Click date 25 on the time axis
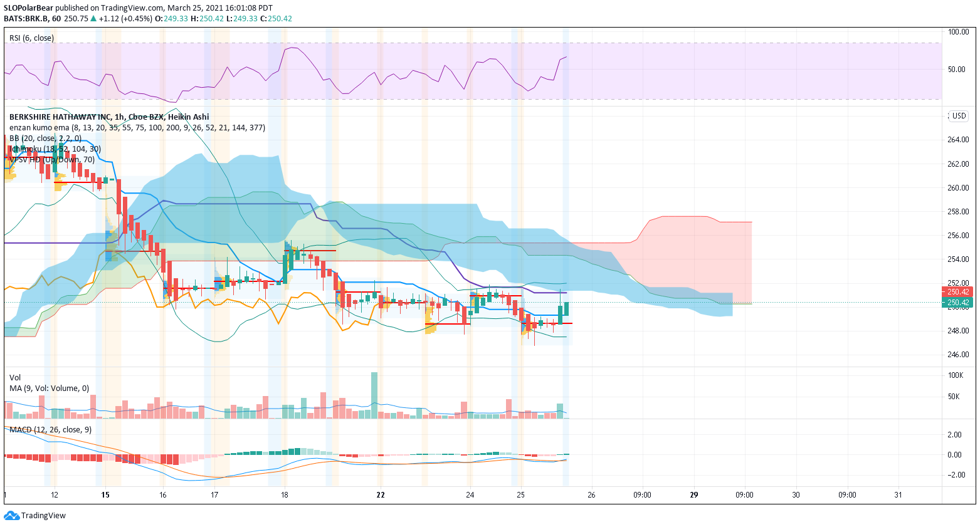 click(x=521, y=495)
